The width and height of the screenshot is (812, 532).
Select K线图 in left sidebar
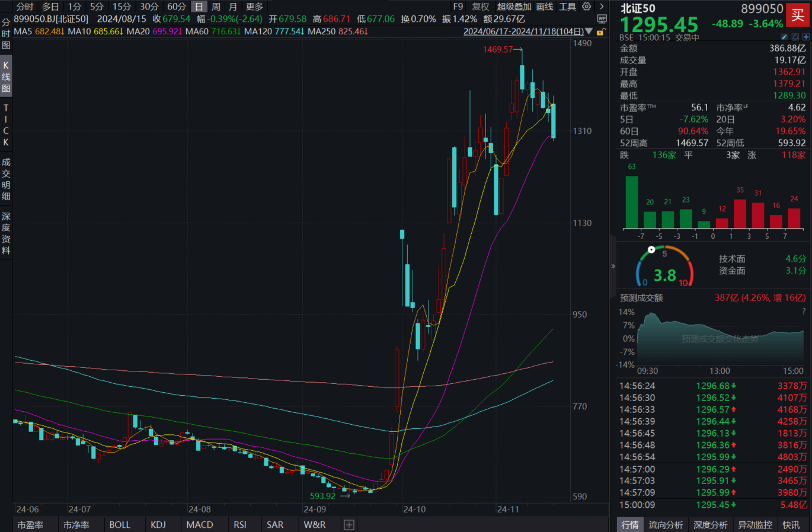click(x=6, y=77)
